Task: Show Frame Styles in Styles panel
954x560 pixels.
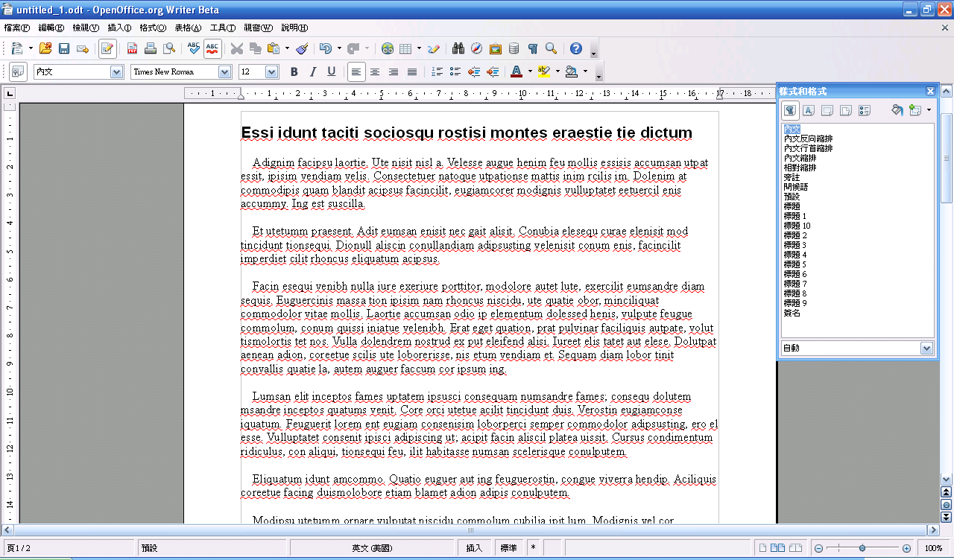Action: tap(827, 110)
